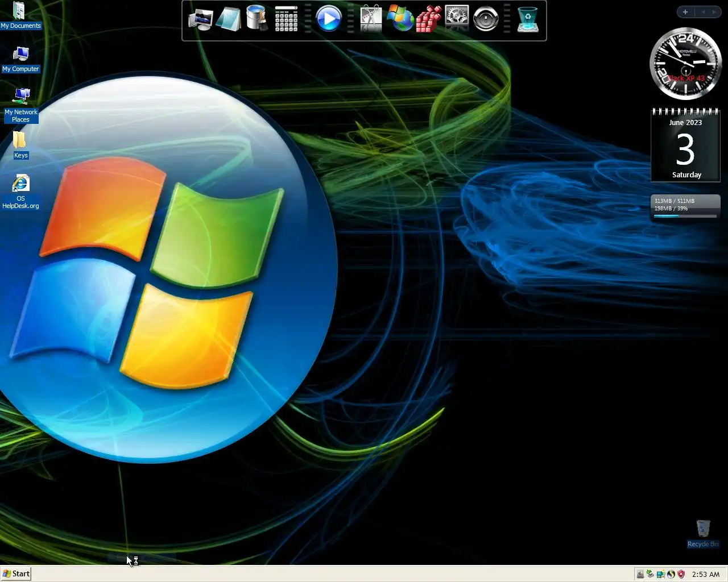Launch the blue media player dock icon
The image size is (728, 582).
click(x=329, y=19)
